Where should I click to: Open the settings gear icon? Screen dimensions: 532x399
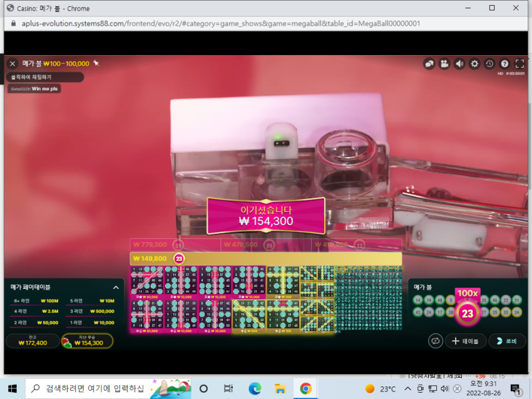click(474, 64)
